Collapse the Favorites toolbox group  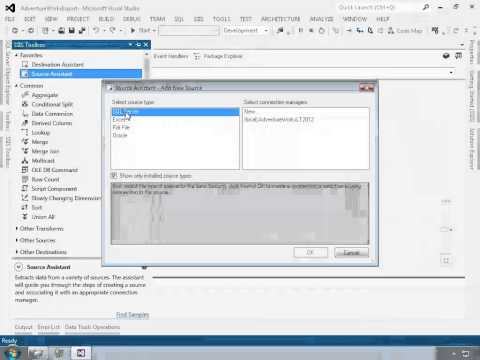[16, 55]
